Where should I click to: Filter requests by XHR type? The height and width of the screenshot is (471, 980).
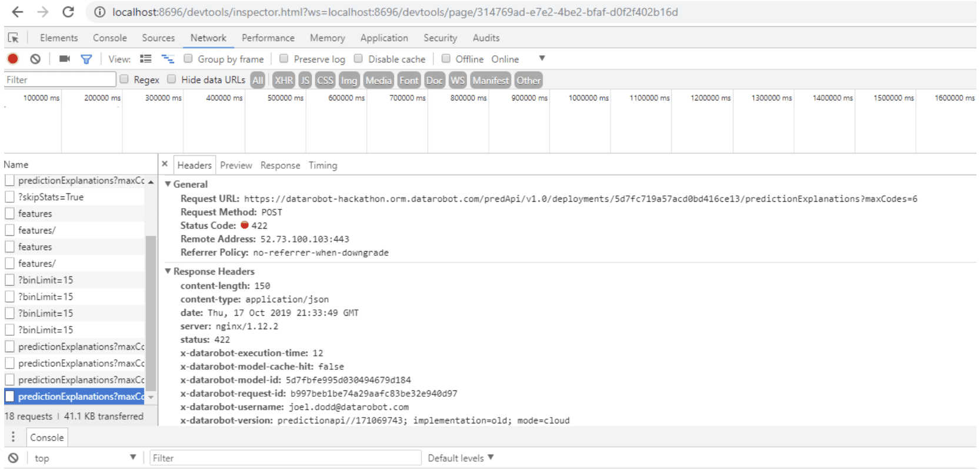tap(284, 80)
